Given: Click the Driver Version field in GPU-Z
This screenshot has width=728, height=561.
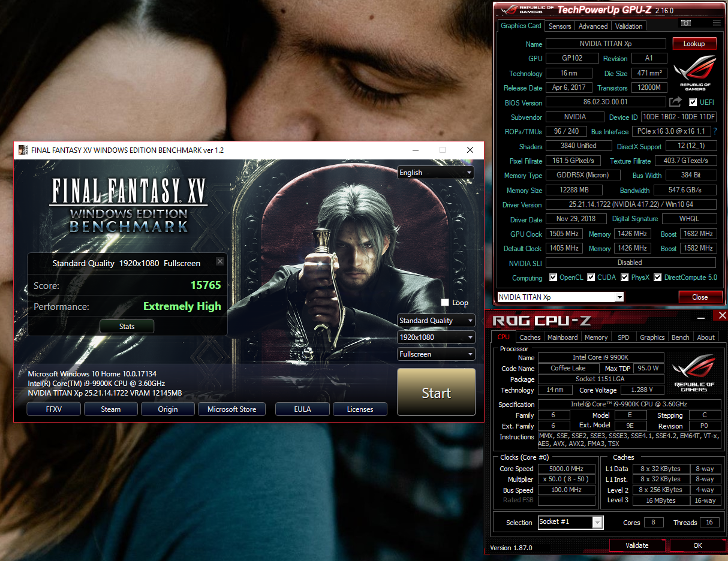Looking at the screenshot, I should (631, 204).
